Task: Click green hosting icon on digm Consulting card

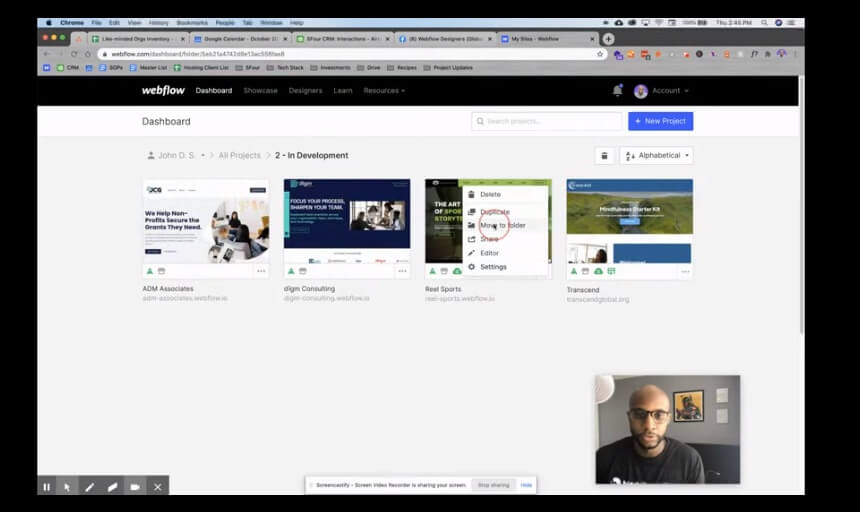Action: (x=291, y=271)
